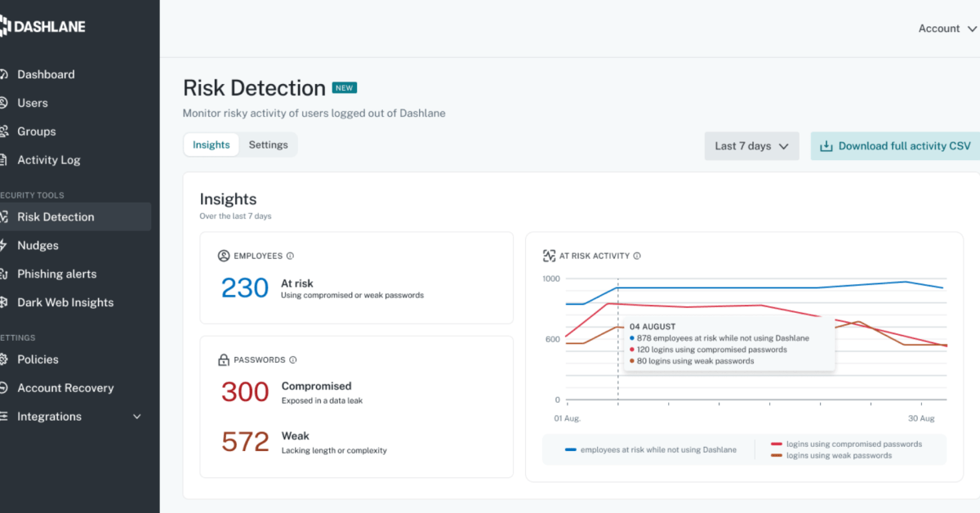
Task: Click the Passwords info icon
Action: coord(292,359)
